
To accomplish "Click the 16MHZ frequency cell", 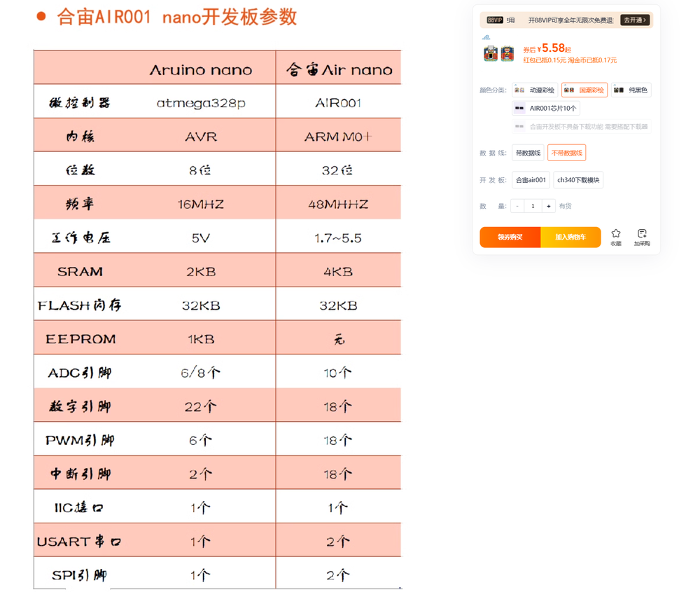I will (201, 204).
